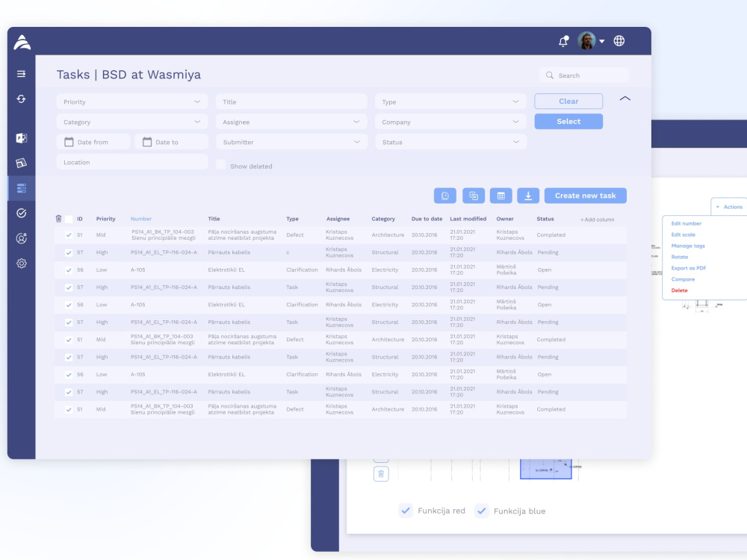Choose Compare in Actions menu
Screen dimensions: 747x560
[x=683, y=279]
